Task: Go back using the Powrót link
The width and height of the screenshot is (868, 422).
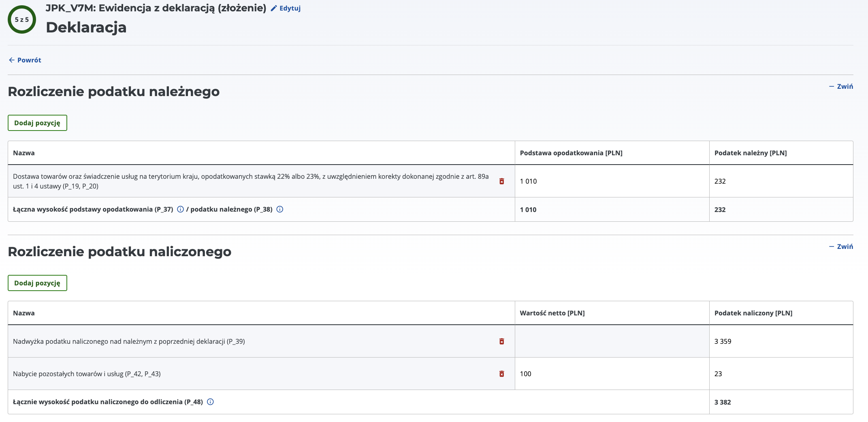Action: tap(29, 60)
